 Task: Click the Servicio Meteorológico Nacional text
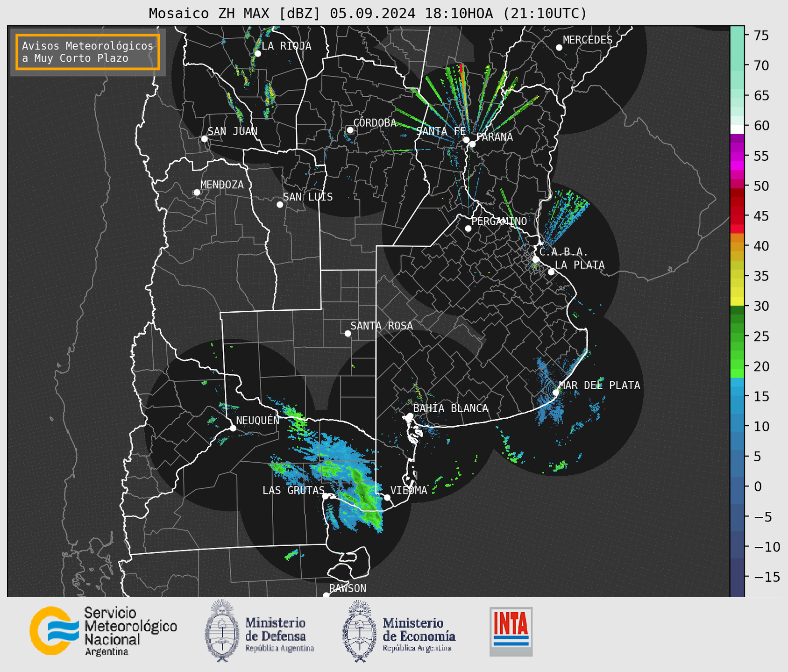130,631
